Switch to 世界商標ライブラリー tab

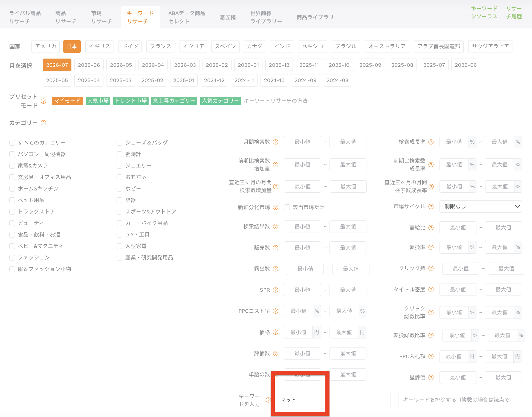[x=266, y=17]
